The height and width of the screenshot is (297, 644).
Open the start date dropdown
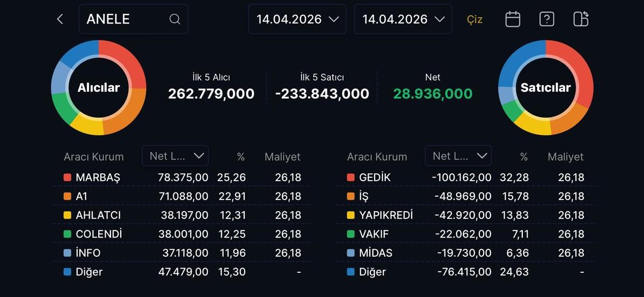(x=297, y=19)
